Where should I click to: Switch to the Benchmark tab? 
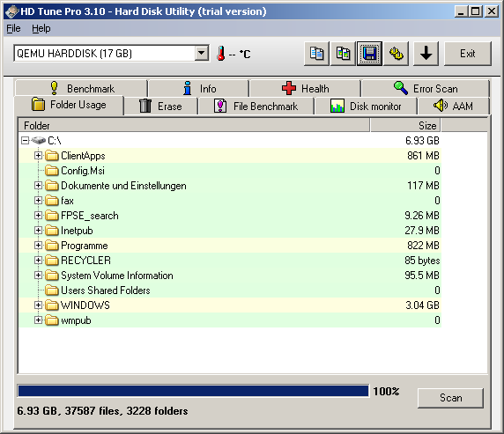pos(81,88)
